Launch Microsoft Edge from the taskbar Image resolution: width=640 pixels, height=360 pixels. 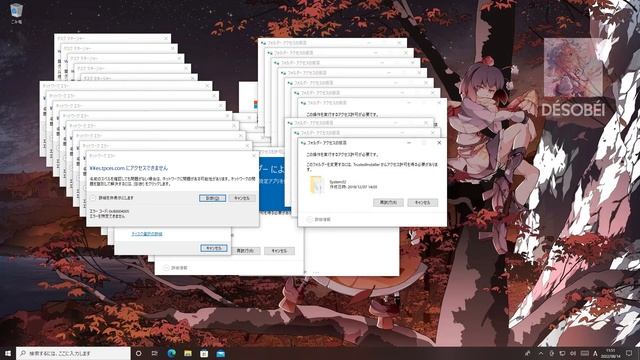[171, 353]
